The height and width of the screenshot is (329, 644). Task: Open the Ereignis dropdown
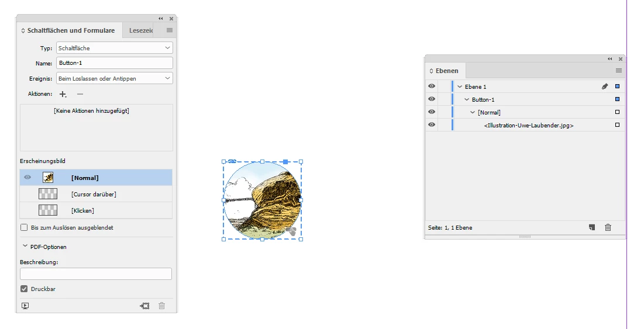tap(115, 78)
